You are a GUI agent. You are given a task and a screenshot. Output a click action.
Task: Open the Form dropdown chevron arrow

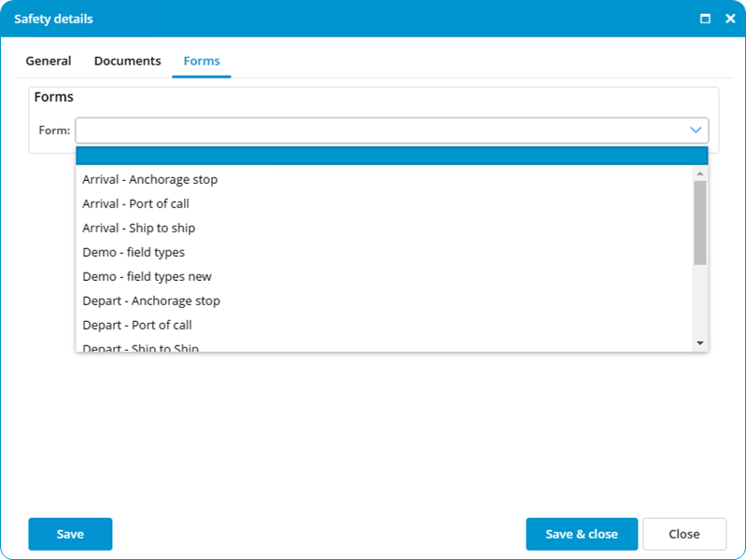tap(696, 130)
